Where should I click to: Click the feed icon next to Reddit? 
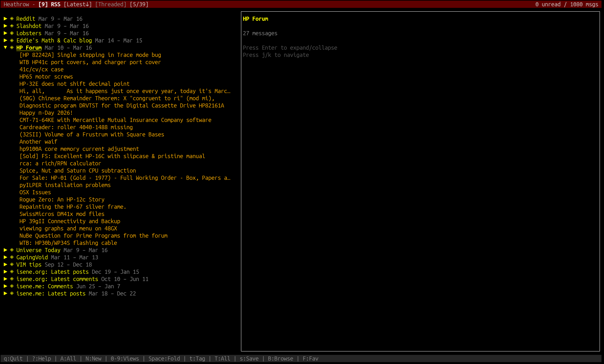pyautogui.click(x=12, y=19)
